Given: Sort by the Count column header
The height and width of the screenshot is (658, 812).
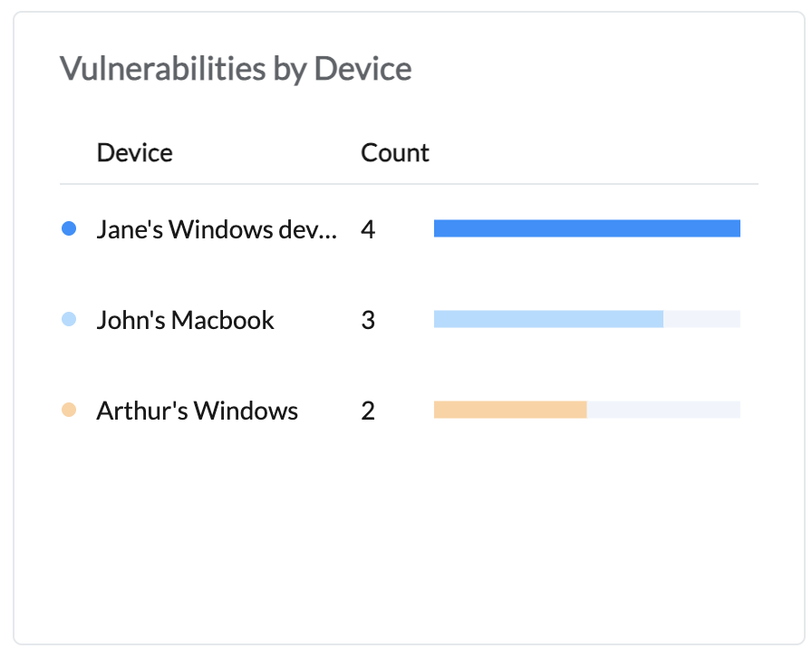Looking at the screenshot, I should point(394,152).
